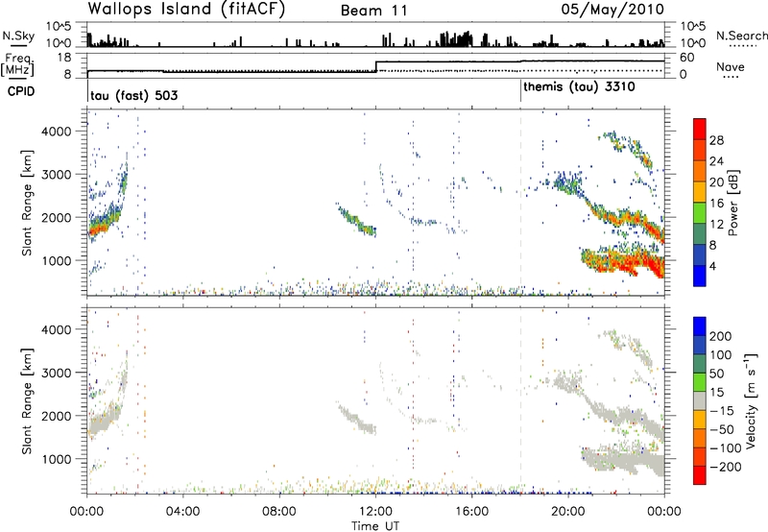Click the "12:00" time tick label
768x532 pixels.
pos(375,512)
